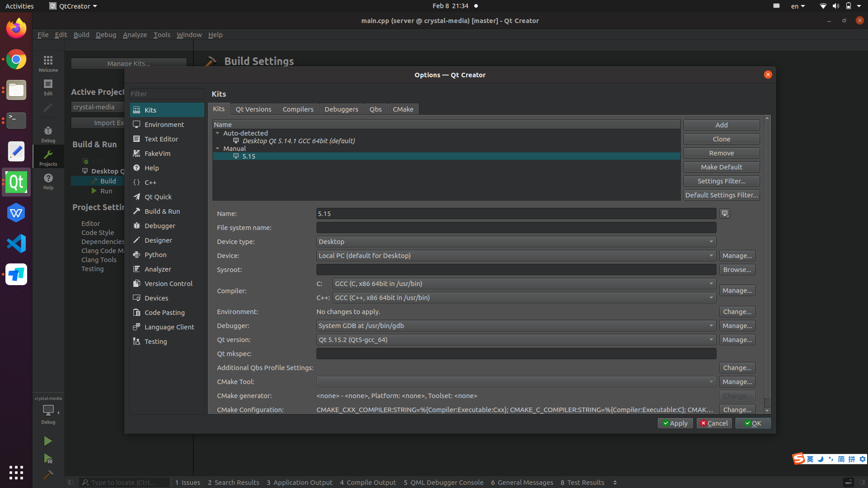Image resolution: width=868 pixels, height=488 pixels.
Task: Switch to Qt Versions tab
Action: click(253, 109)
